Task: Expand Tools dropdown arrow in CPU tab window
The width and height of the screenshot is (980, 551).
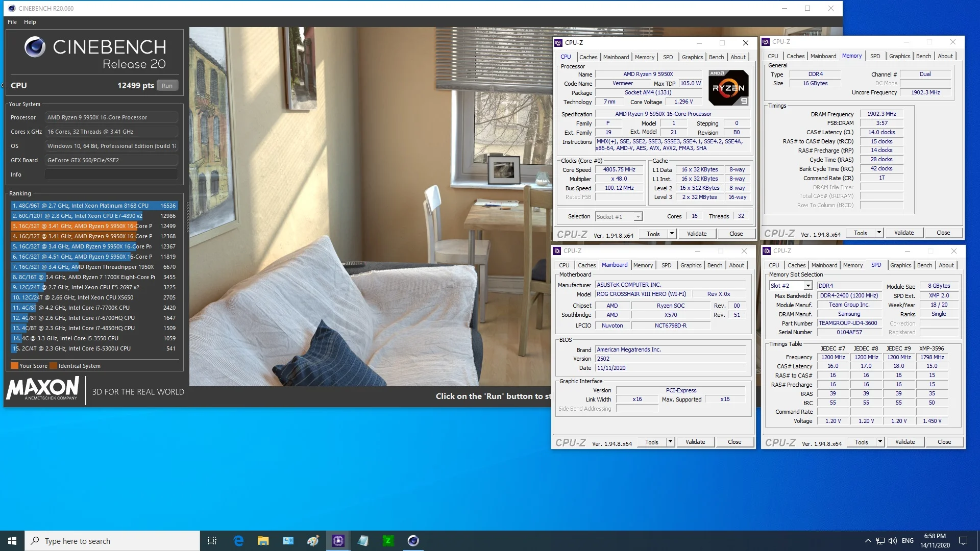Action: click(x=672, y=234)
